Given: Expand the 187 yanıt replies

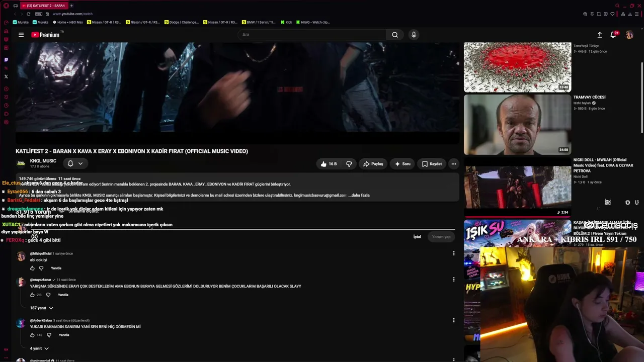Looking at the screenshot, I should point(42,308).
